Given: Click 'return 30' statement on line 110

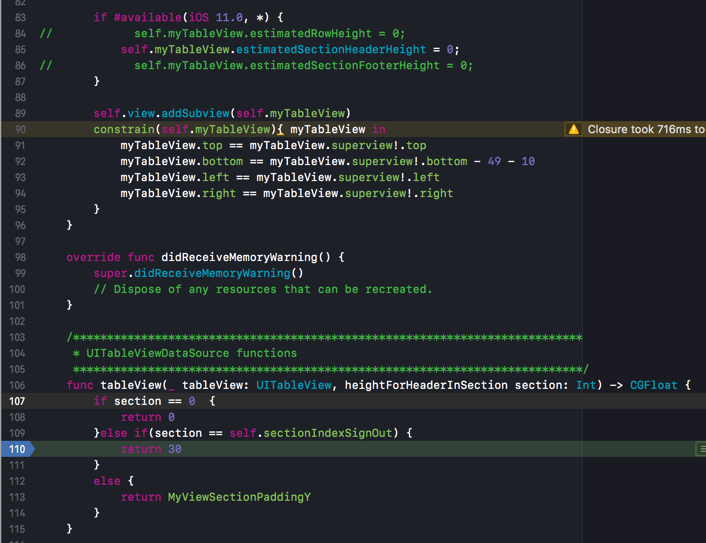Looking at the screenshot, I should pyautogui.click(x=151, y=449).
